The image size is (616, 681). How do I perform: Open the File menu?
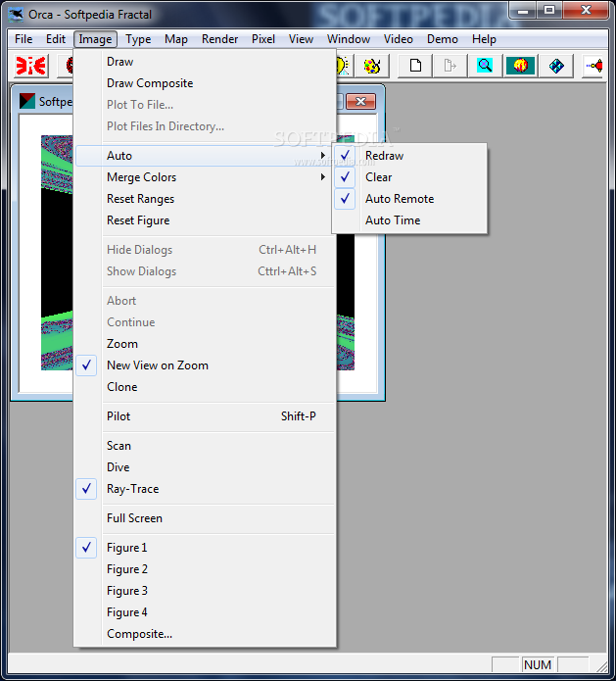[x=24, y=39]
